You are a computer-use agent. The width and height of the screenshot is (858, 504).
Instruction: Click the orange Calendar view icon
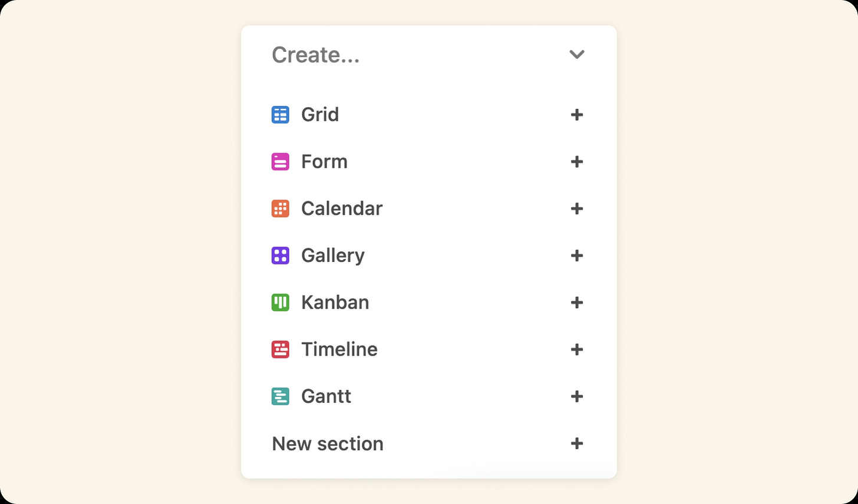click(280, 208)
